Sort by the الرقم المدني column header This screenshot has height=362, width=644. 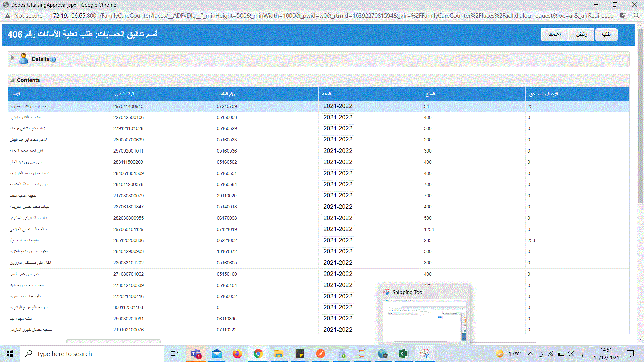(x=163, y=94)
